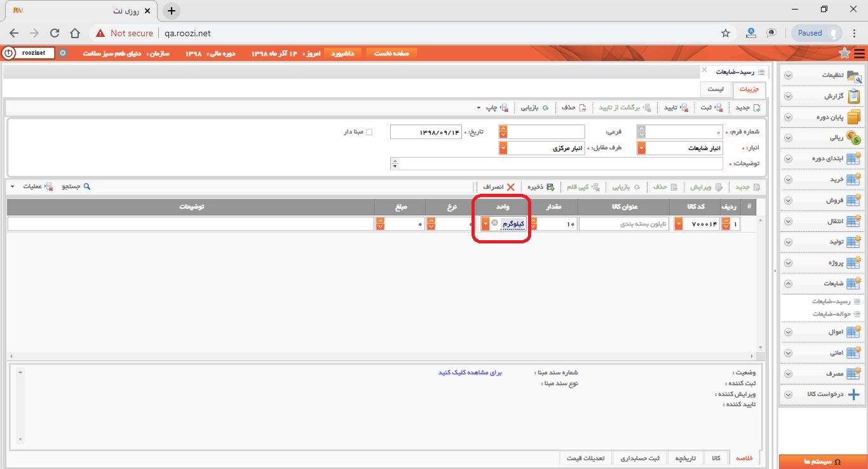Open the تعدیلات قیمت bottom tab
This screenshot has width=868, height=469.
tap(587, 458)
